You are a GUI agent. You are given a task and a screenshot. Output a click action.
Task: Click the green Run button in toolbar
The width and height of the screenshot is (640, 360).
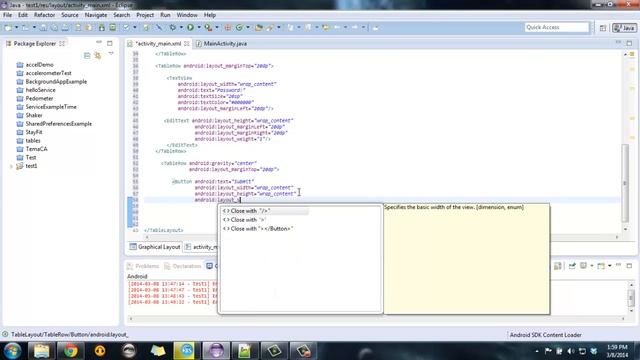[x=190, y=27]
